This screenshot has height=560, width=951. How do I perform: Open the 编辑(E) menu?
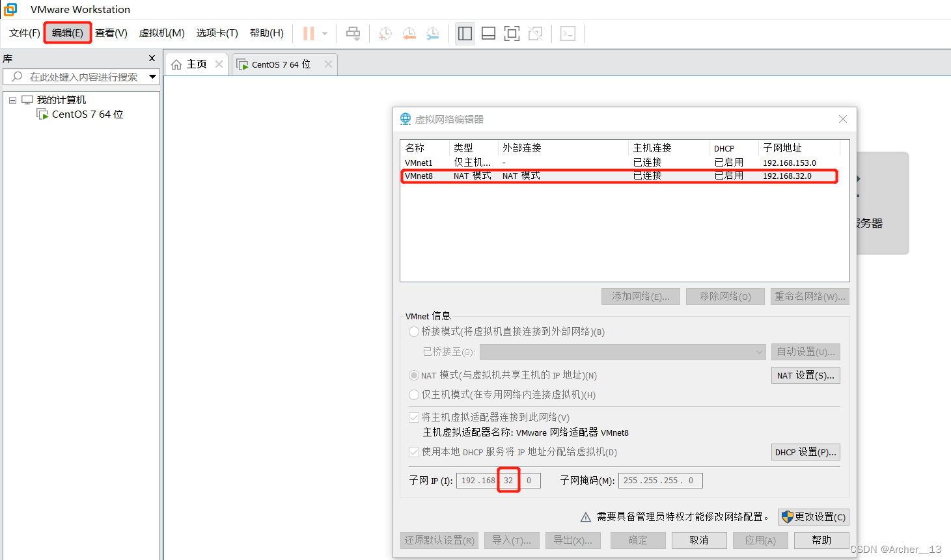68,33
